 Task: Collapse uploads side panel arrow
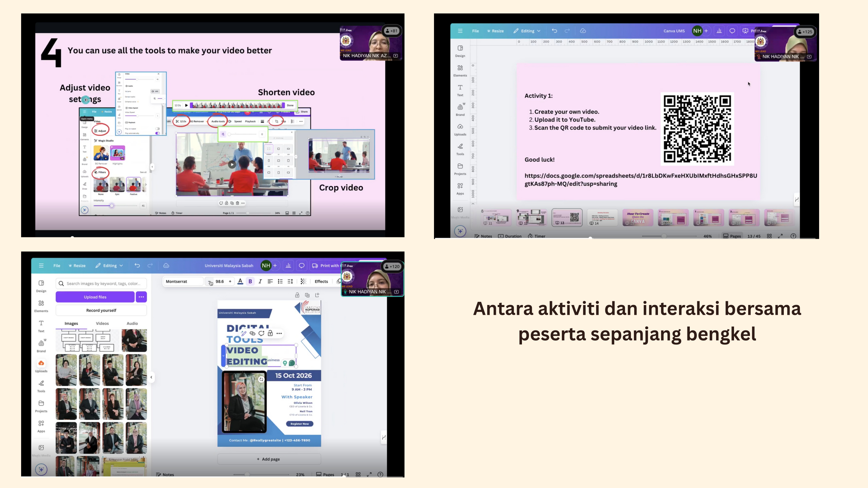pos(151,377)
